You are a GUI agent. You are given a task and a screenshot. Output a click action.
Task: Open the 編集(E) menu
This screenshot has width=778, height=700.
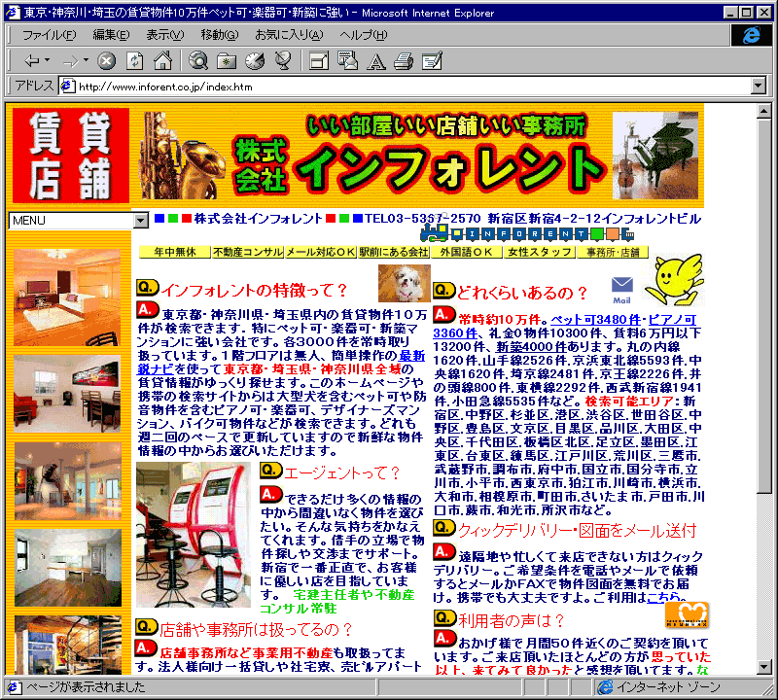click(x=111, y=35)
